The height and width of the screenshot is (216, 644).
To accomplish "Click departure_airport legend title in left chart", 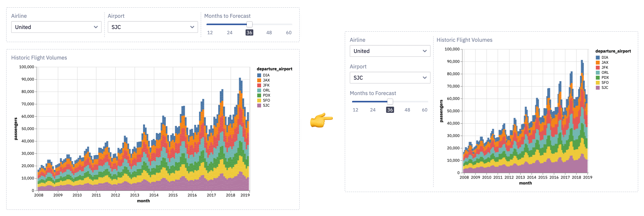I will pos(275,69).
